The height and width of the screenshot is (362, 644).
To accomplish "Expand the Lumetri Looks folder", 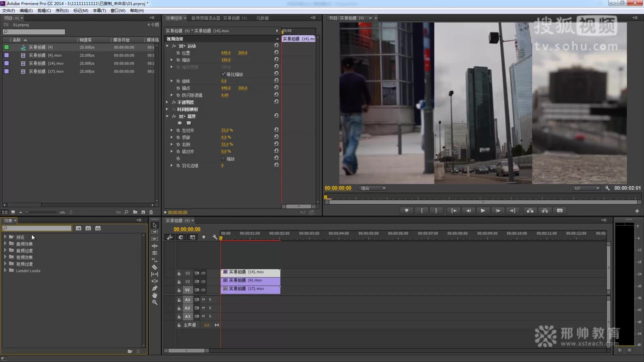I will (x=5, y=270).
